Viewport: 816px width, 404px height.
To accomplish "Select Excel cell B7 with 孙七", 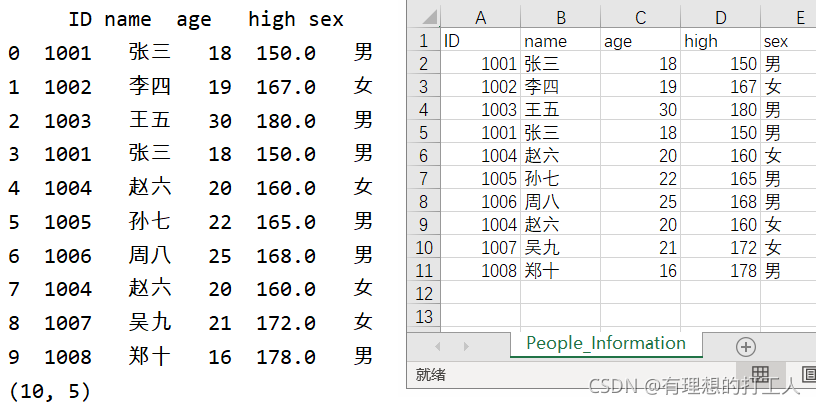I will point(560,179).
